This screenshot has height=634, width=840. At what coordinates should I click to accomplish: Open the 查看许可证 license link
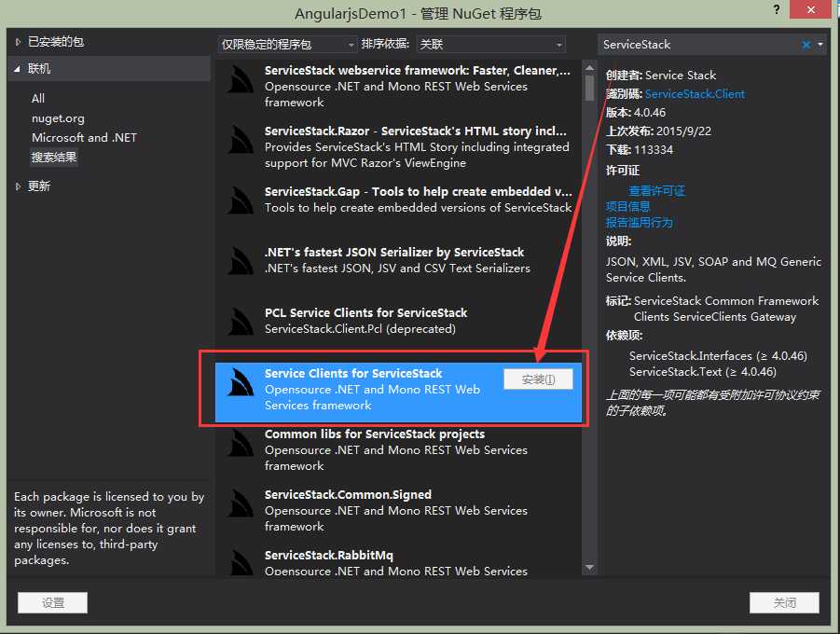point(656,191)
